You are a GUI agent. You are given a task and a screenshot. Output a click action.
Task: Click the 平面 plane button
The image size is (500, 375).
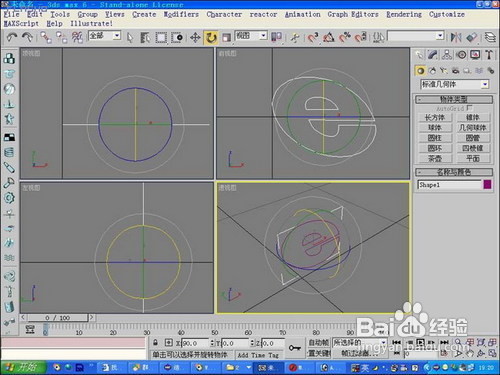(473, 158)
